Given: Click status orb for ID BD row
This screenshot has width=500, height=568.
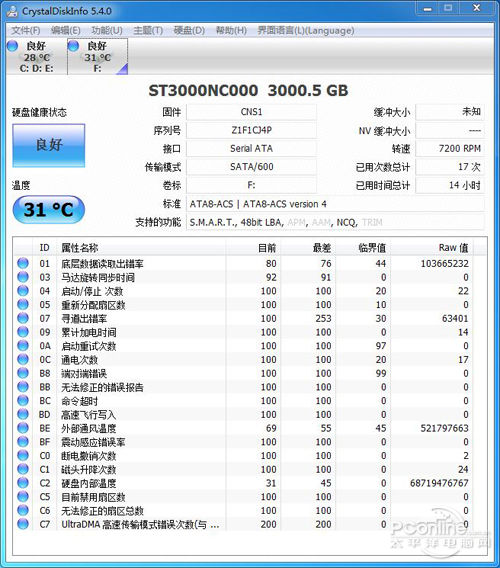Looking at the screenshot, I should pyautogui.click(x=23, y=414).
